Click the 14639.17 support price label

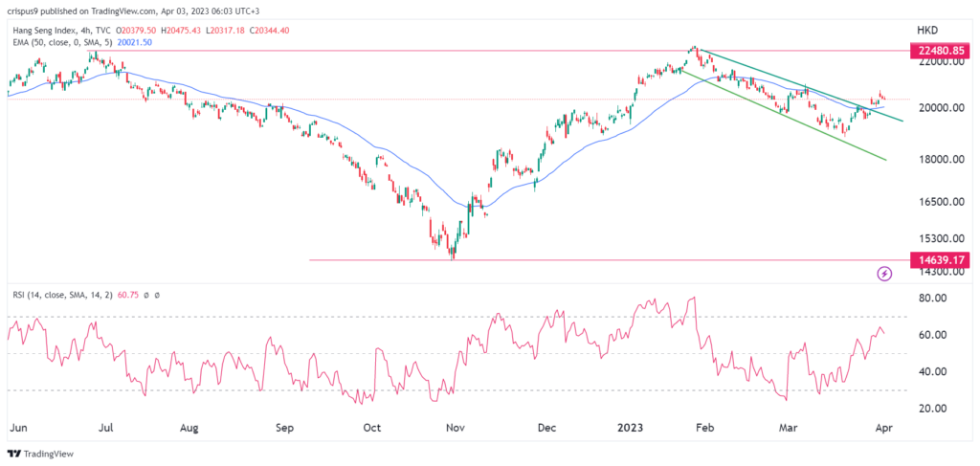(x=938, y=260)
